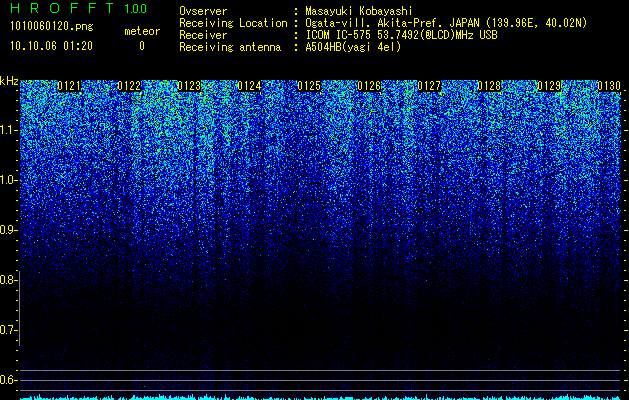Image resolution: width=629 pixels, height=400 pixels.
Task: Click the 0124 time marker
Action: (x=249, y=86)
